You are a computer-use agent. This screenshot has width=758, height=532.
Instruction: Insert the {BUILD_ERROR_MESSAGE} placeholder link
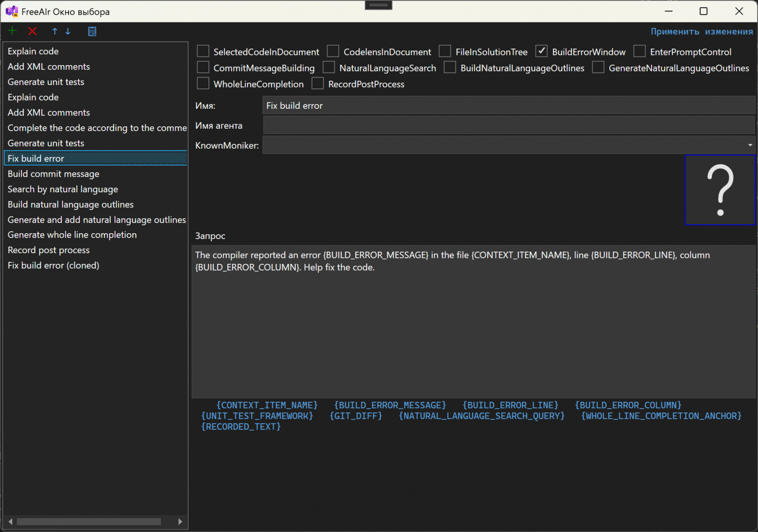click(390, 405)
